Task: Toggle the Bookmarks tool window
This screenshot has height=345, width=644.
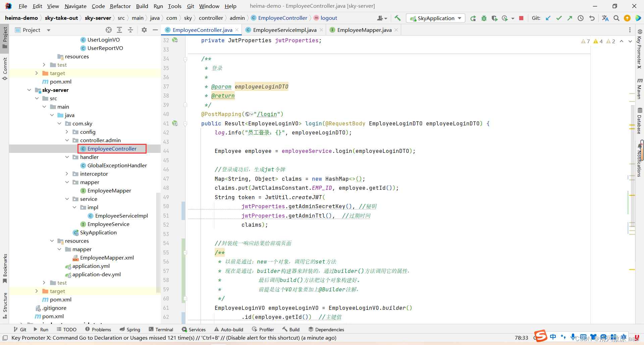Action: (5, 268)
